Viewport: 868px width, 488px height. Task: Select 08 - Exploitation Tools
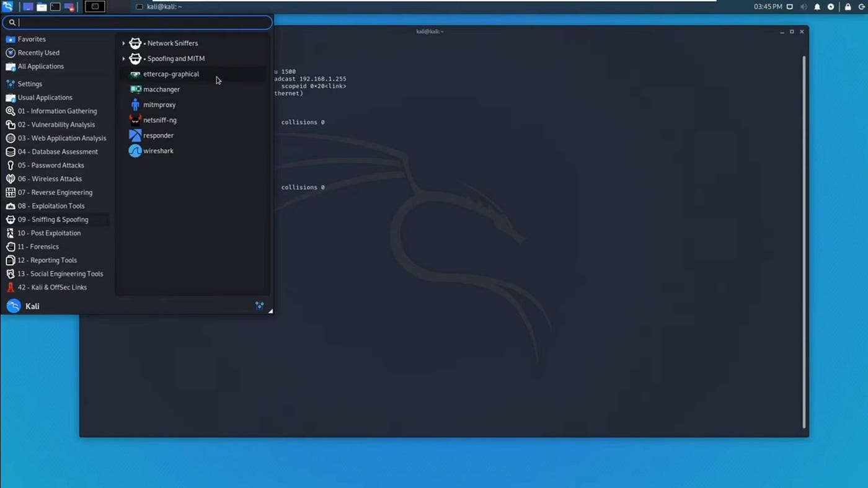coord(57,206)
